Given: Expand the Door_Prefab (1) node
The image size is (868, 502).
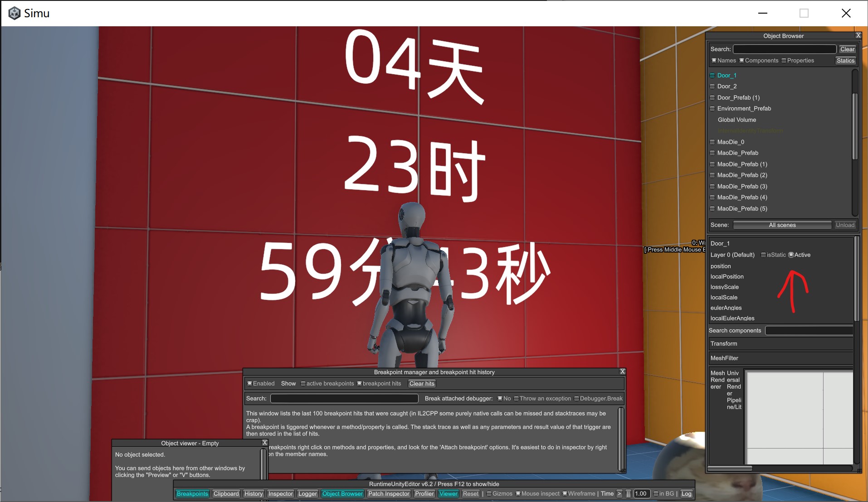Looking at the screenshot, I should pyautogui.click(x=712, y=97).
